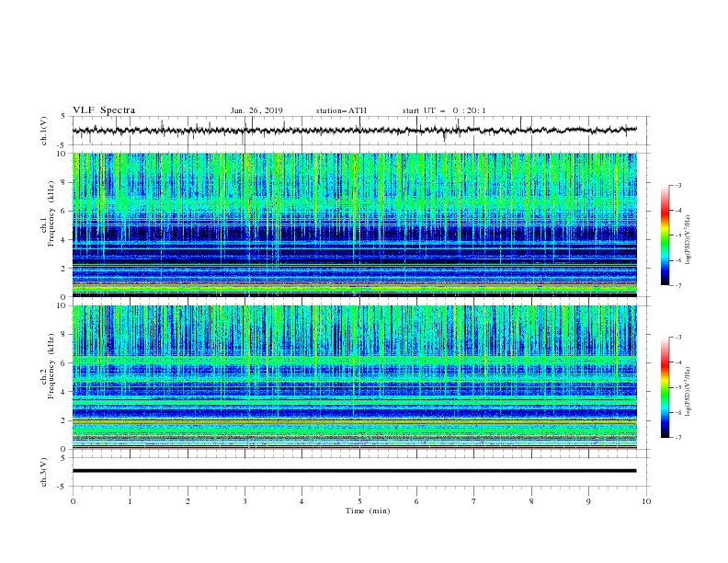Click the "-3" tick on ch.1 colorbar

point(677,185)
